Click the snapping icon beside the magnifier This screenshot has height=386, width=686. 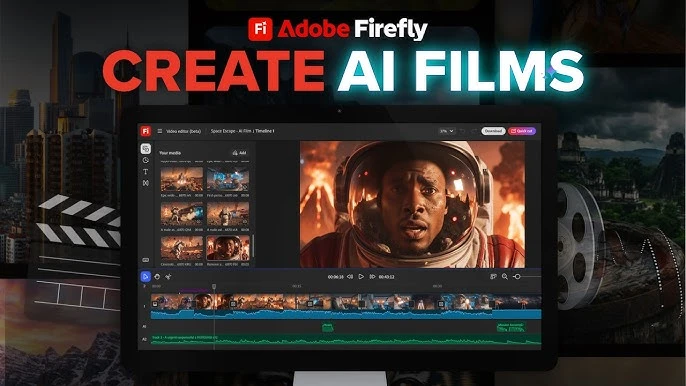tap(494, 277)
